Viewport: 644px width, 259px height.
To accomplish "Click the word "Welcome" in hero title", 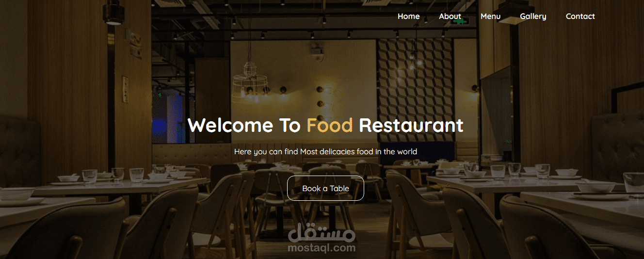I will click(x=230, y=125).
